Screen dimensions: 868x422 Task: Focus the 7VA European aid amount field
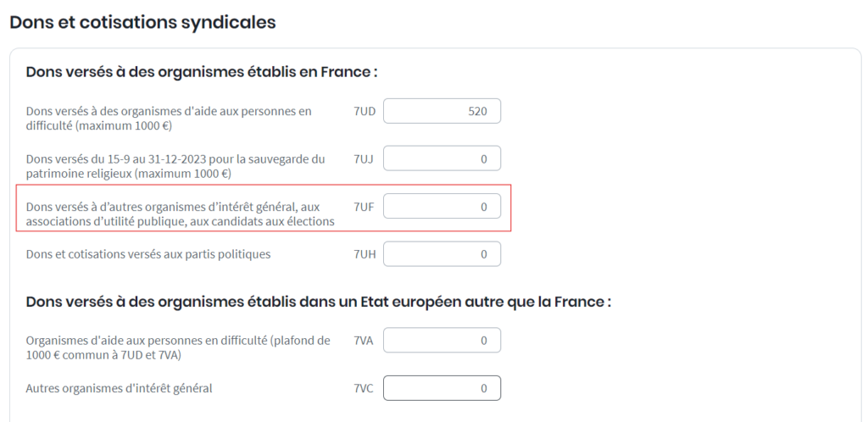442,341
